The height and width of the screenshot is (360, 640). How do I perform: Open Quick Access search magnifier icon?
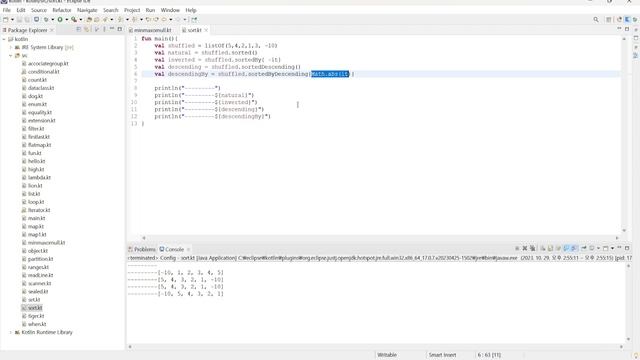click(596, 20)
